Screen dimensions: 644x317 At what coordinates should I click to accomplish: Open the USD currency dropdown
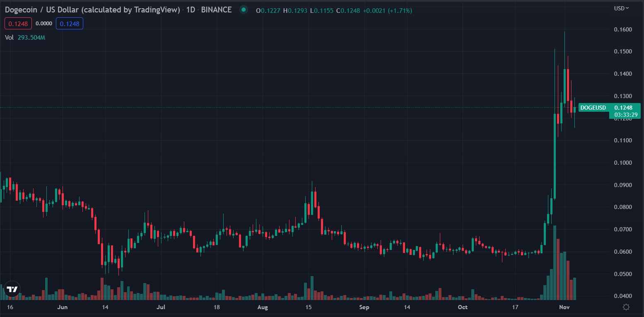[621, 8]
